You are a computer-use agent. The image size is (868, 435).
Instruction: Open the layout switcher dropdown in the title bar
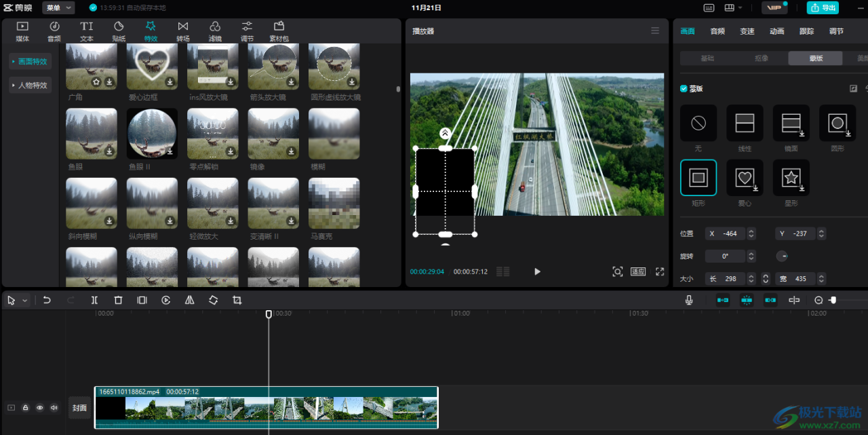tap(733, 7)
